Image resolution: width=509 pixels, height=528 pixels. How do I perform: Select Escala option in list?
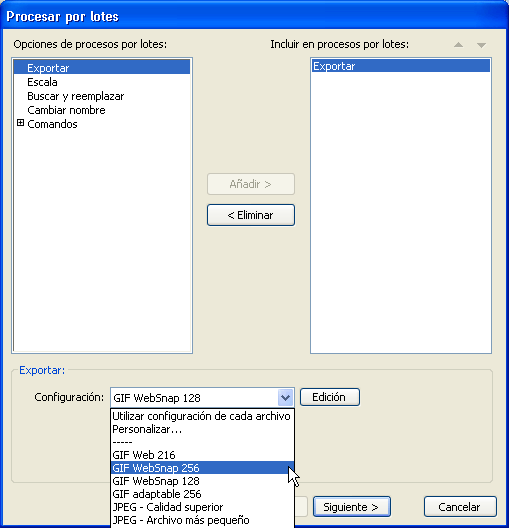[42, 82]
